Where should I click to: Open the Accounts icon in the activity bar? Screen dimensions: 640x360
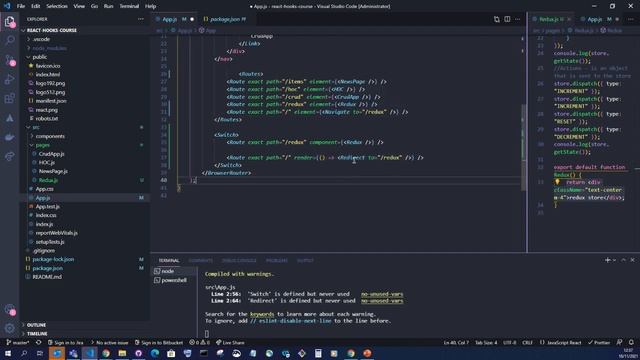click(x=9, y=309)
